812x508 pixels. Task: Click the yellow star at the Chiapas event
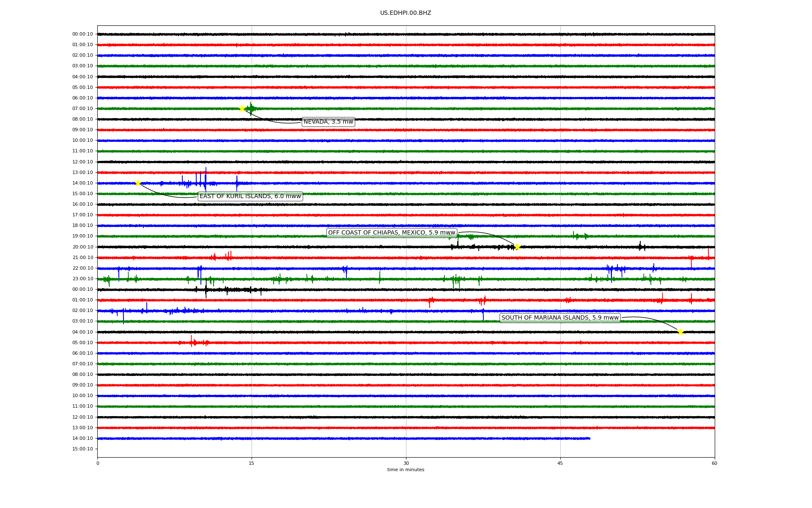(x=517, y=247)
